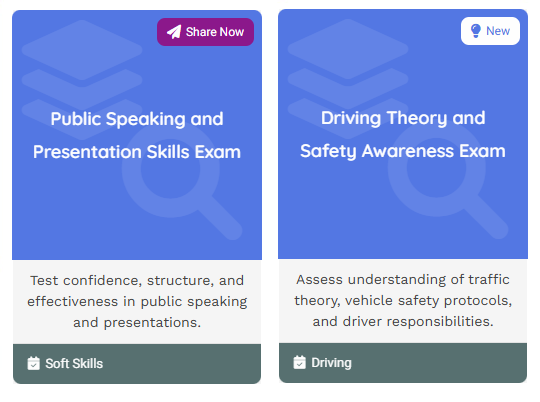
Task: Click the Share Now button
Action: coord(206,32)
